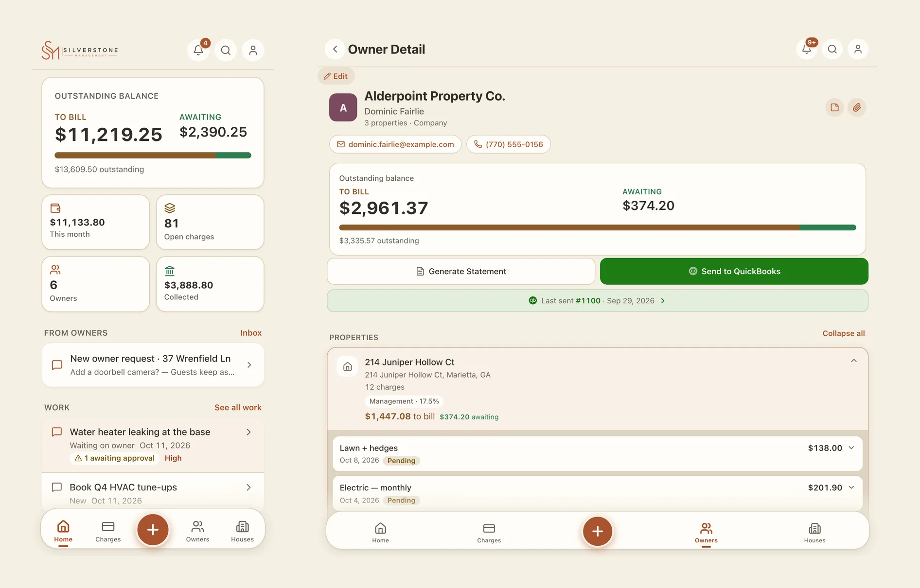This screenshot has width=920, height=588.
Task: Go to Houses tab in Owner Detail nav
Action: coord(814,533)
